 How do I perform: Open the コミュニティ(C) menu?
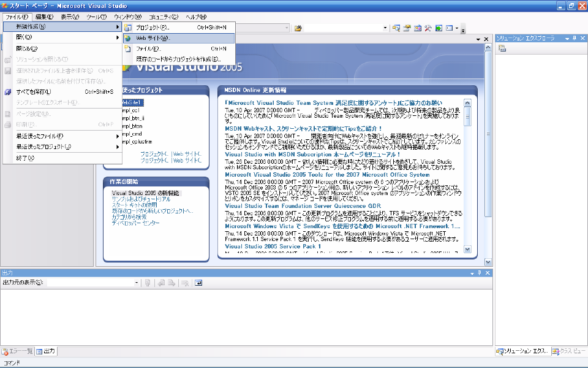(164, 17)
